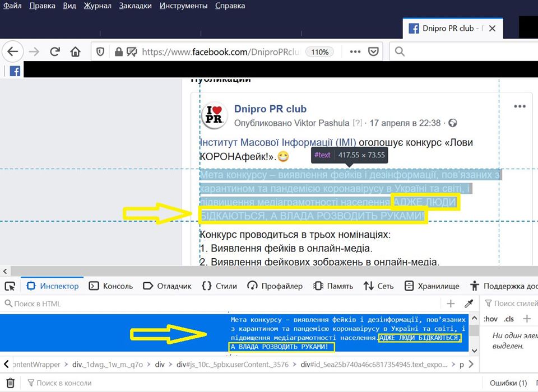Clear the console with trash icon
This screenshot has height=392, width=538.
[11, 382]
